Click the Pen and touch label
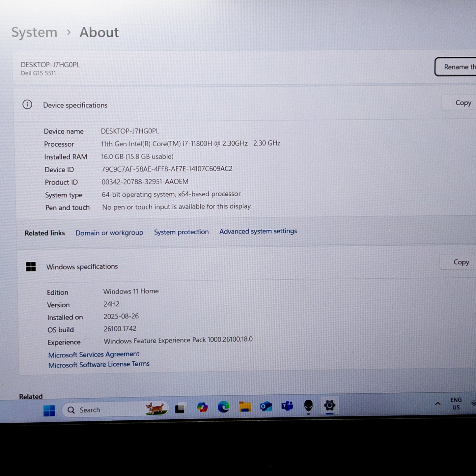Viewport: 476px width, 476px height. click(68, 208)
